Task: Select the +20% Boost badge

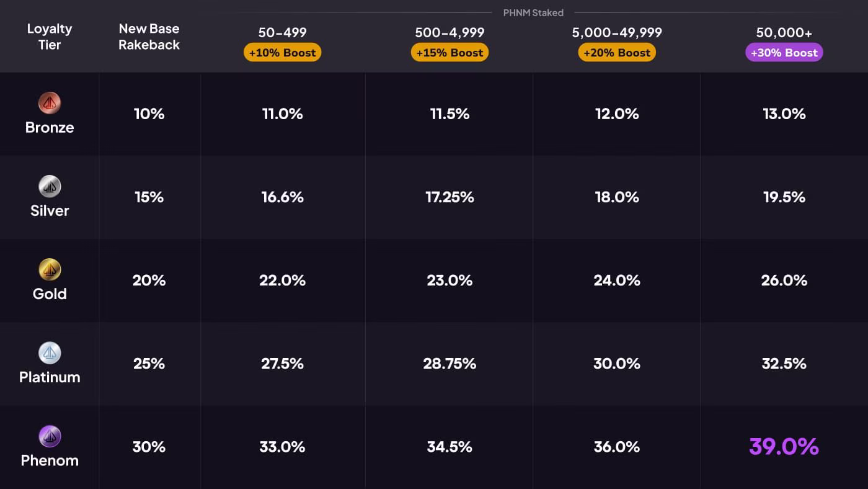Action: (x=617, y=52)
